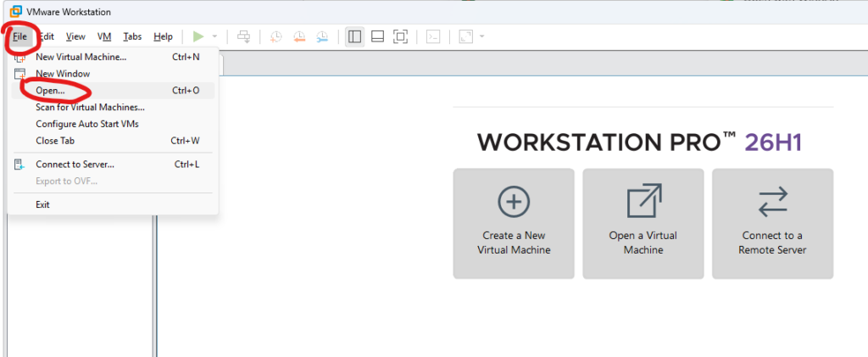868x357 pixels.
Task: Click the green Power On play icon
Action: click(x=198, y=36)
